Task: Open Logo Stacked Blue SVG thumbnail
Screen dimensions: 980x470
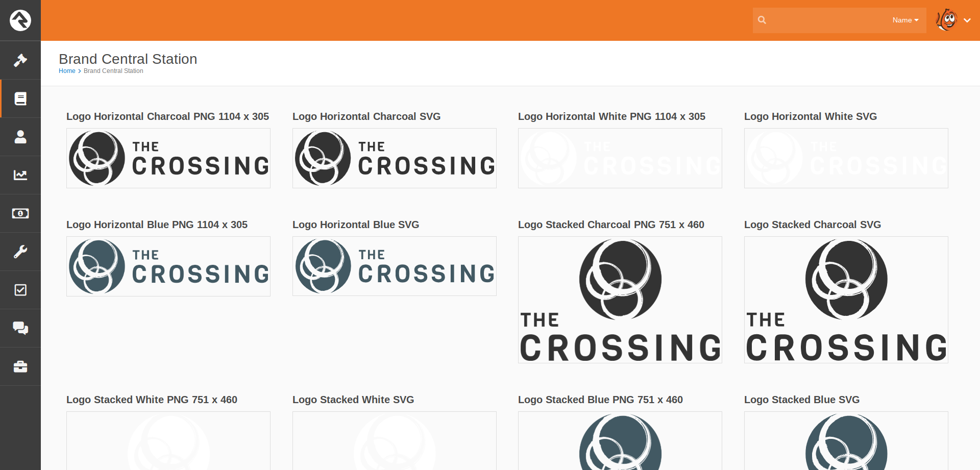Action: click(846, 441)
